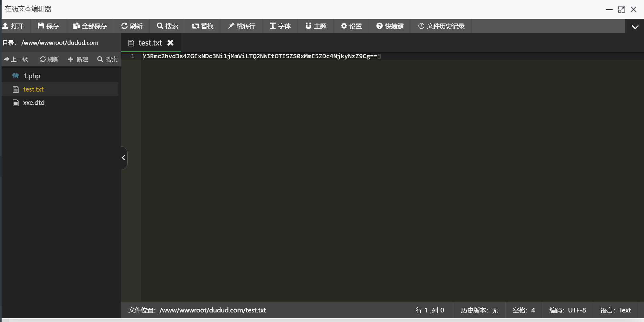This screenshot has width=644, height=322.
Task: Collapse the sidebar with the left arrow handle
Action: [123, 158]
